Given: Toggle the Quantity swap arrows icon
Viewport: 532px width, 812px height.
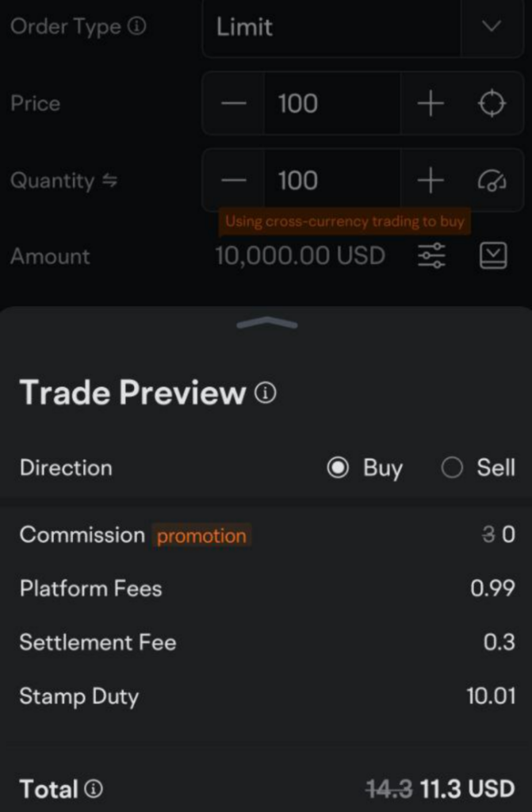Looking at the screenshot, I should 109,181.
